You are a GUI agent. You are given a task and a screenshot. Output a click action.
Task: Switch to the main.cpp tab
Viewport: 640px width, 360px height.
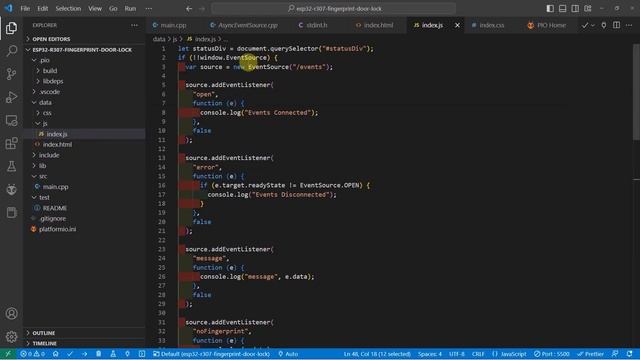tap(173, 25)
